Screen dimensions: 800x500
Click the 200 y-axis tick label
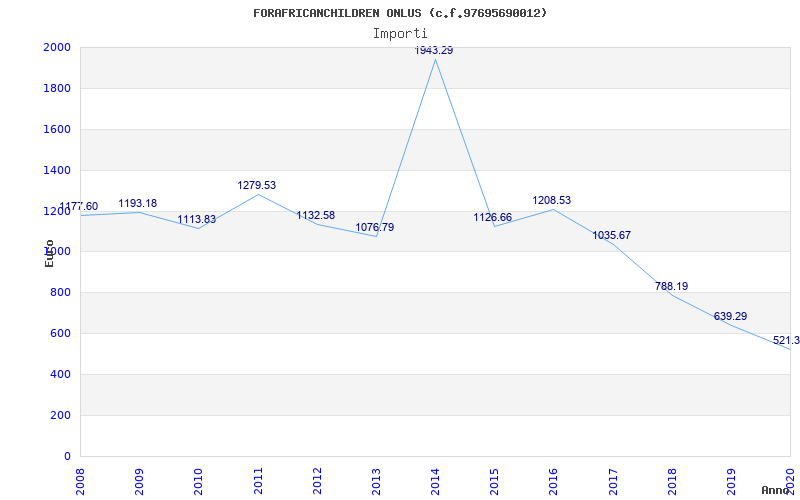tap(60, 415)
